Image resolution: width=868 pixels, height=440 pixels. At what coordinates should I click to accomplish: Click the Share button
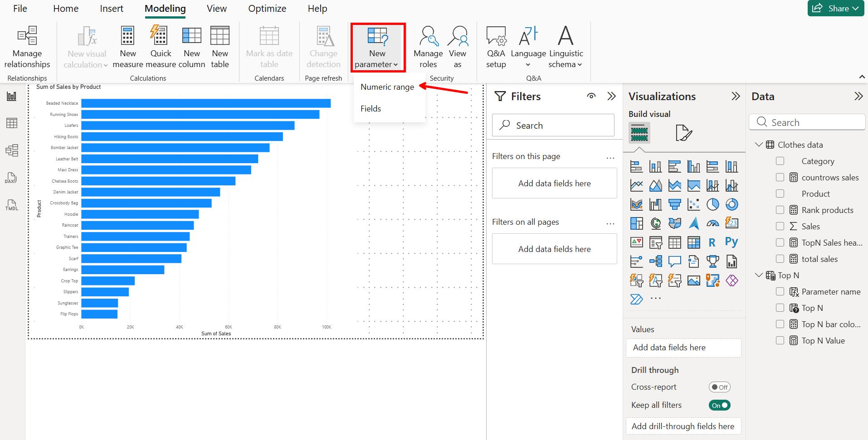[835, 8]
